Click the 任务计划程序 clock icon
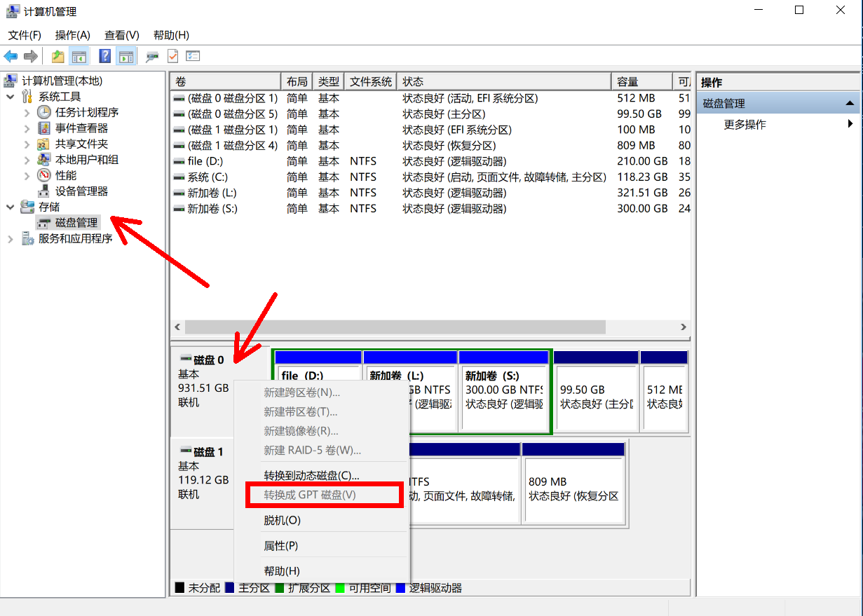Viewport: 863px width, 616px height. 44,112
